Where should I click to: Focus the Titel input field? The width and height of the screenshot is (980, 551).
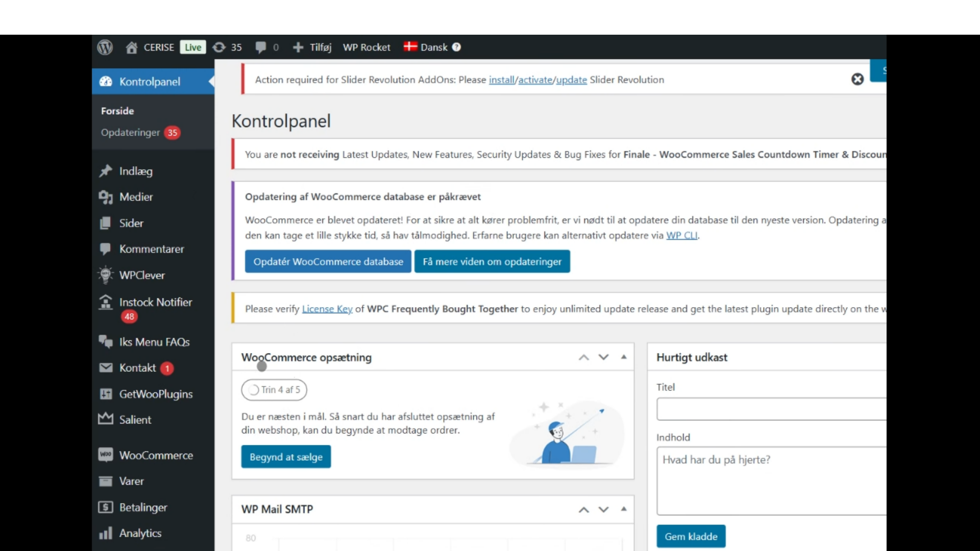point(771,409)
